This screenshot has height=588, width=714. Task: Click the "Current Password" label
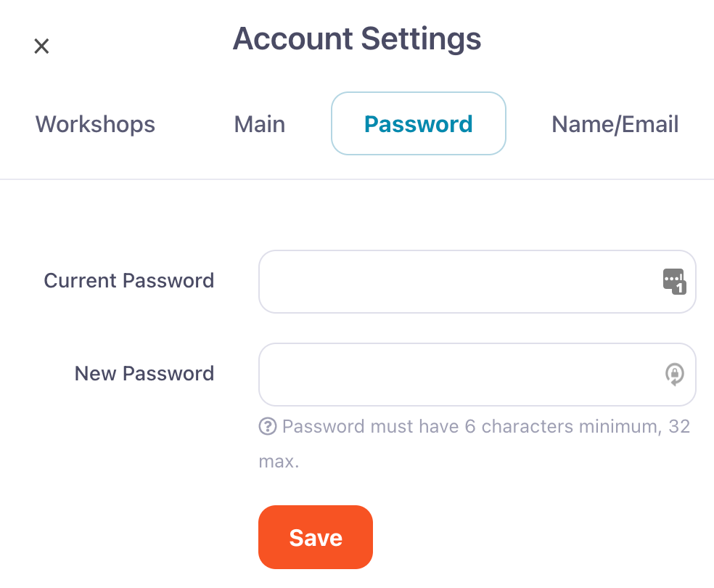(x=129, y=281)
